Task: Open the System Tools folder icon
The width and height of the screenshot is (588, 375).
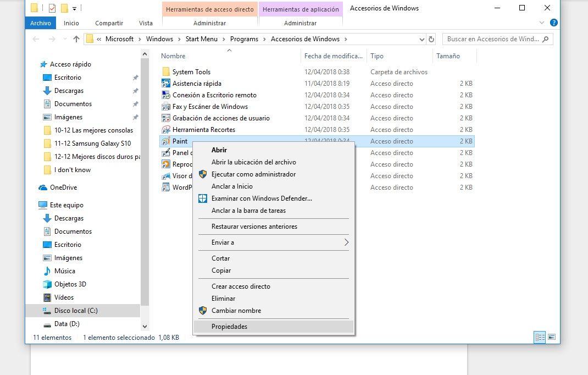Action: (x=167, y=71)
